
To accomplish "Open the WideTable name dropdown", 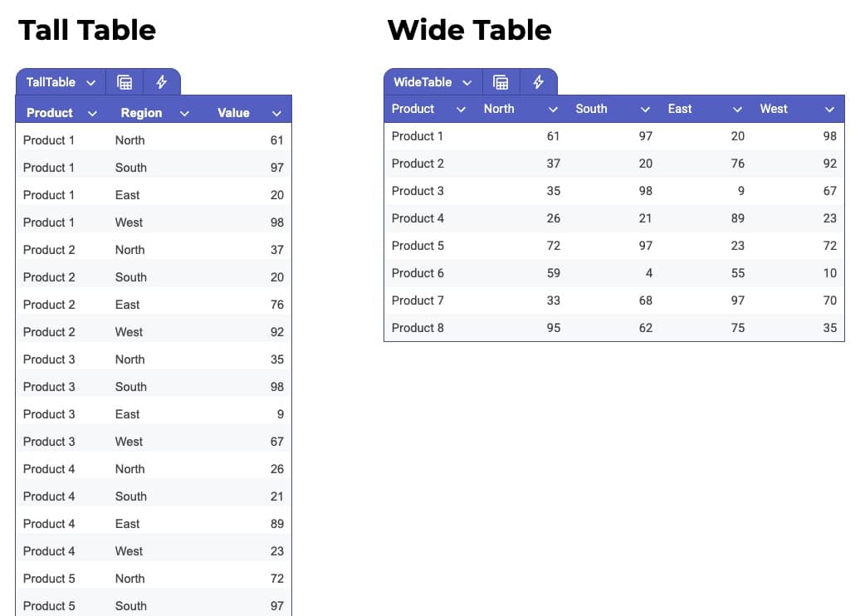I will point(467,83).
